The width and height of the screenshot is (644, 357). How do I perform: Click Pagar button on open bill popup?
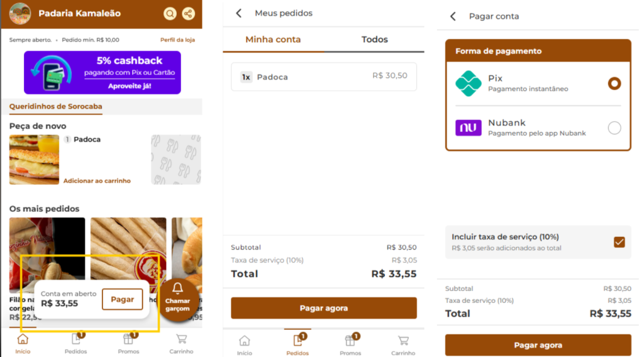click(122, 299)
